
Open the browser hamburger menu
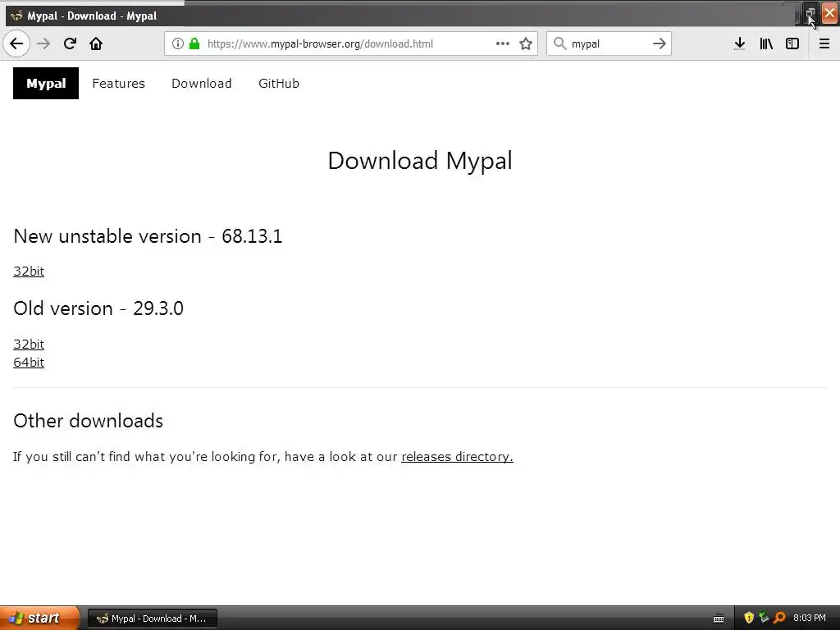click(x=824, y=44)
